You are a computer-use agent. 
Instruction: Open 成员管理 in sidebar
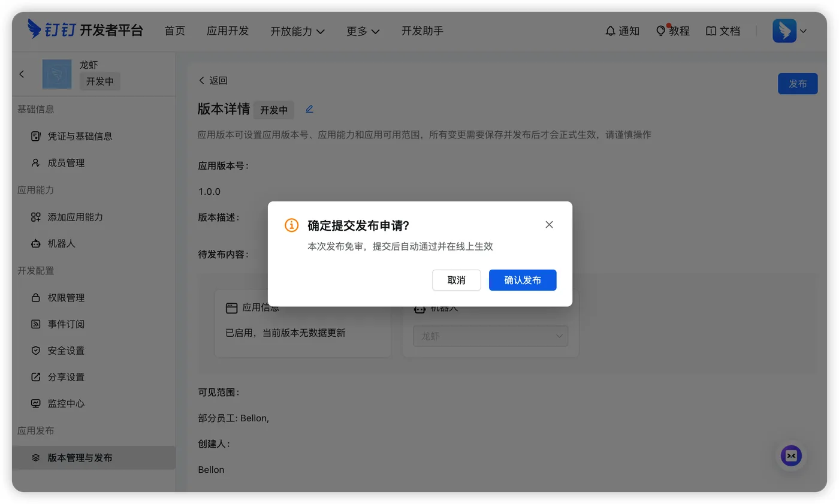coord(93,162)
